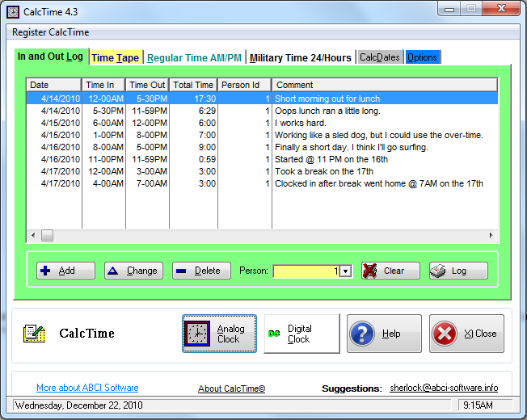Image resolution: width=527 pixels, height=420 pixels.
Task: Select row 'Clocked in after break went home'
Action: pyautogui.click(x=262, y=183)
